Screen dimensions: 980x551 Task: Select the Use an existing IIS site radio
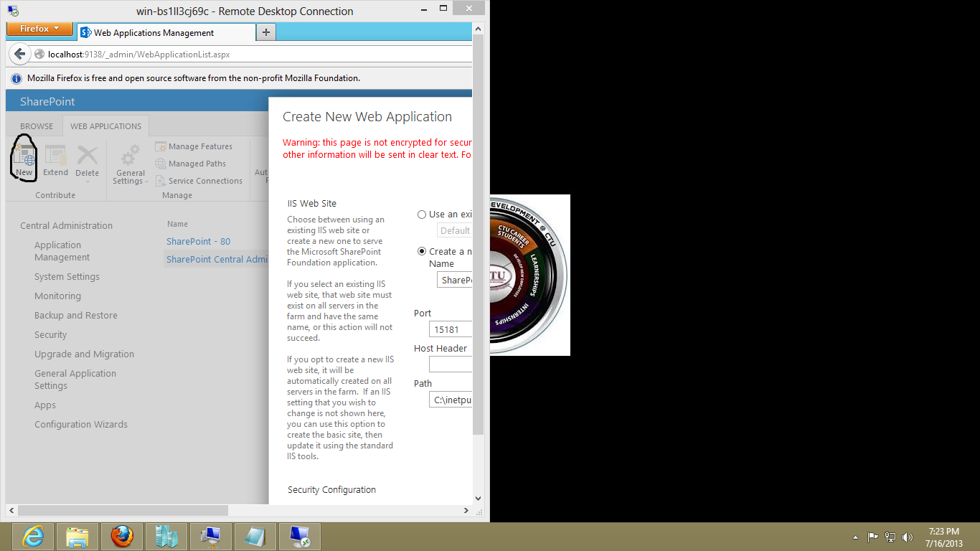[x=422, y=215]
